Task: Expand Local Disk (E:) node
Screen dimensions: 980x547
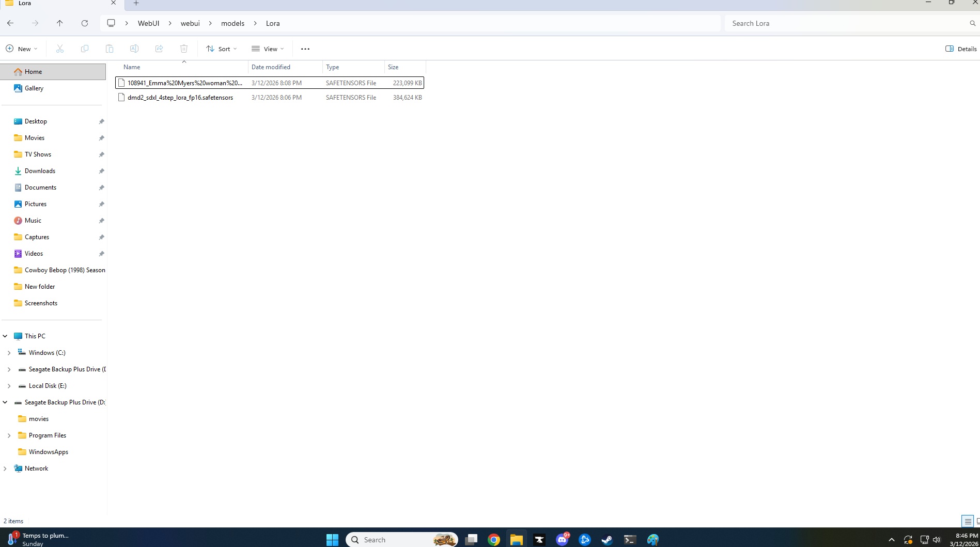Action: click(9, 386)
